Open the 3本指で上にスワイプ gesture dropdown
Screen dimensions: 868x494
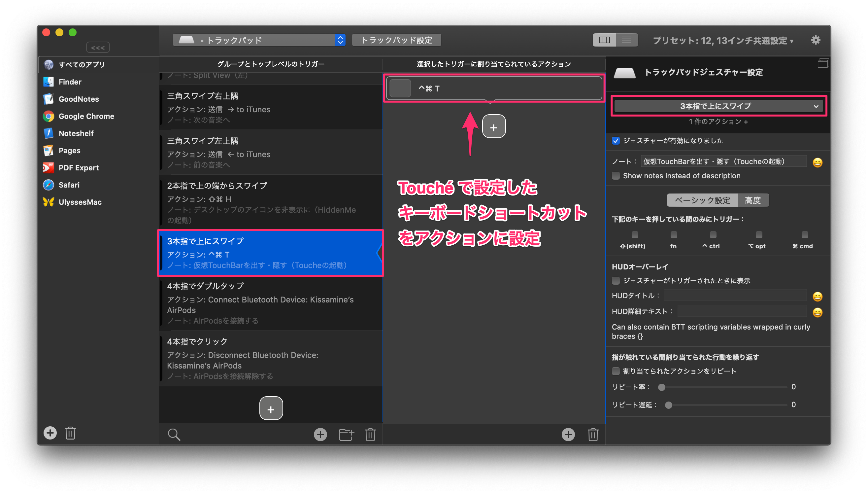[x=718, y=106]
